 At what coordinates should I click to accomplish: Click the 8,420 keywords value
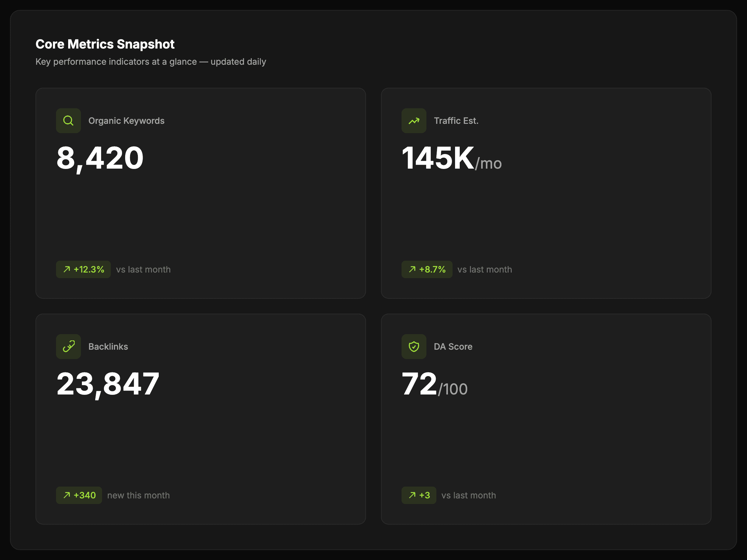tap(100, 158)
